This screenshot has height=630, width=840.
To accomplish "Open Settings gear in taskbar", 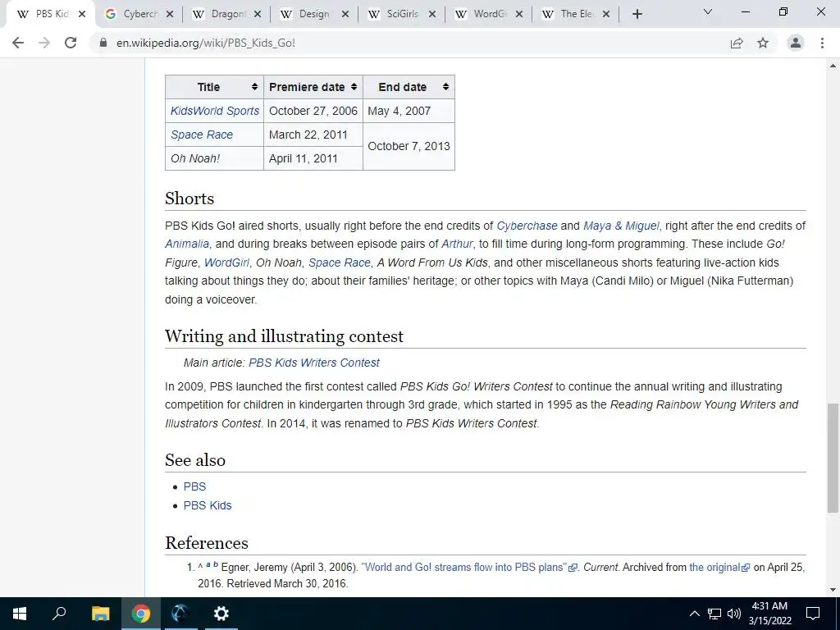I will (x=221, y=614).
